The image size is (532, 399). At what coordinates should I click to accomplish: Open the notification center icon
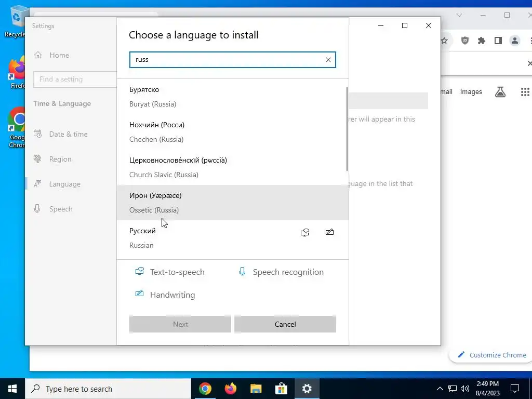click(x=515, y=389)
